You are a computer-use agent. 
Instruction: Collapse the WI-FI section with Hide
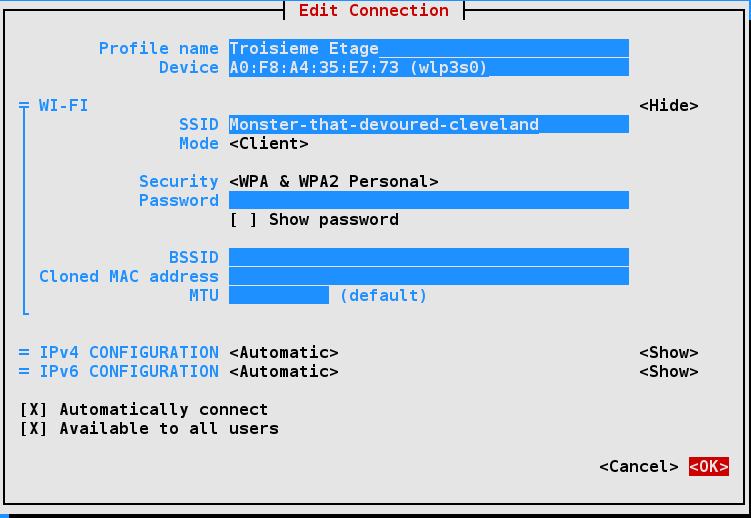click(668, 105)
